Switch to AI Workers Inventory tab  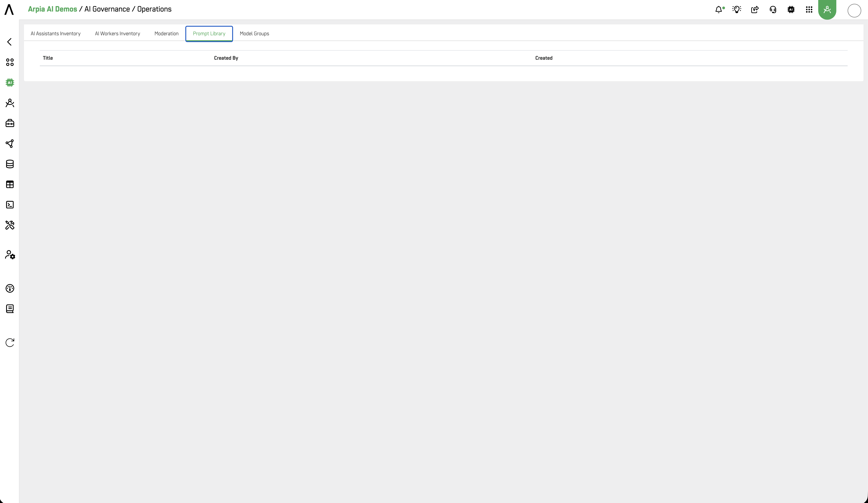117,33
